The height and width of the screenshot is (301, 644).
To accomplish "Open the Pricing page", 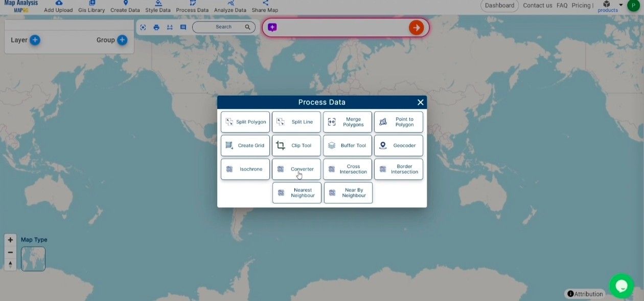I will click(x=581, y=5).
